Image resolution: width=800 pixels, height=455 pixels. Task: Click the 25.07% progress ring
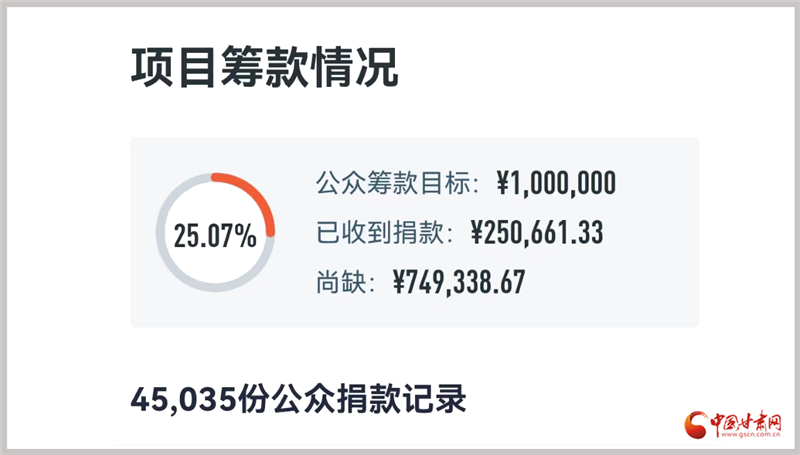pyautogui.click(x=215, y=233)
